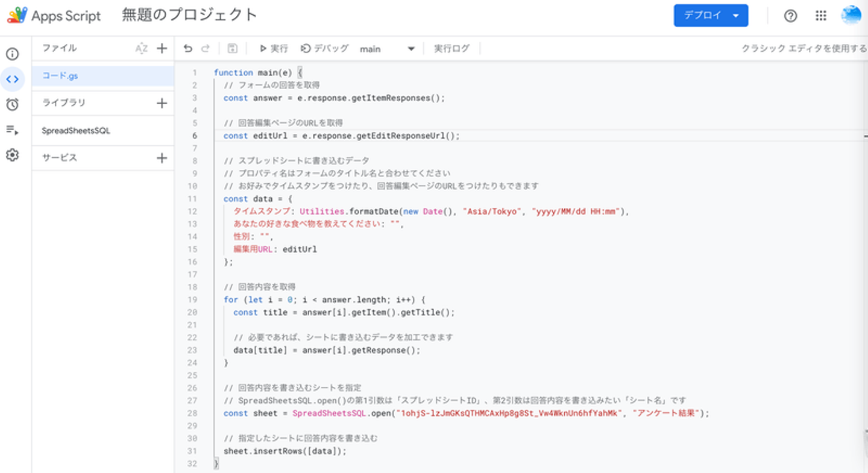The width and height of the screenshot is (868, 473).
Task: Open Triggers alarm clock icon
Action: [12, 105]
